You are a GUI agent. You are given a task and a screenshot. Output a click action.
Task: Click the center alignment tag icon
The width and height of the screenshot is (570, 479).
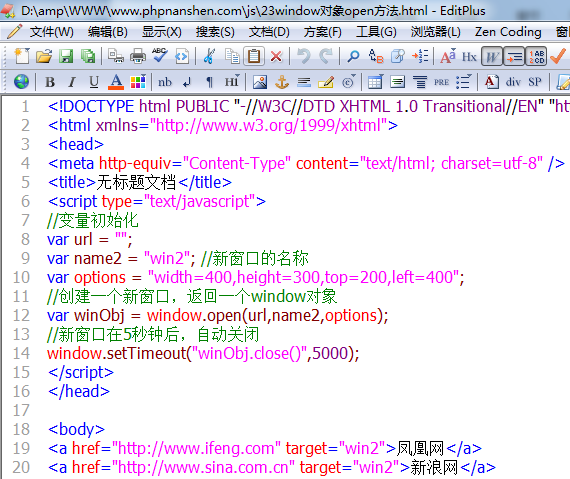pyautogui.click(x=420, y=82)
